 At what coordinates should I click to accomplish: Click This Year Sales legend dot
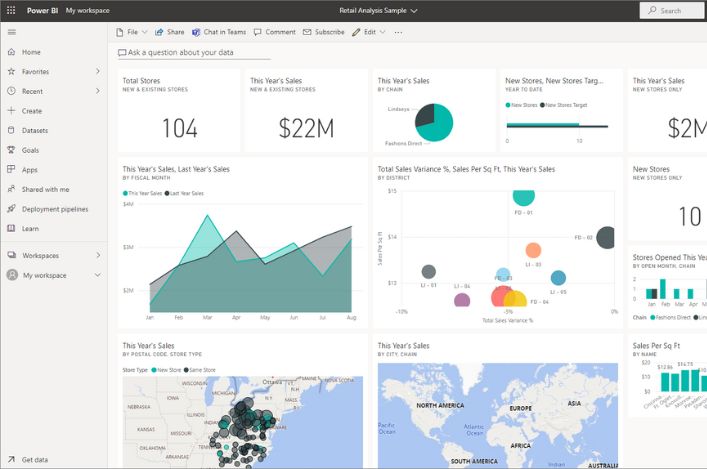pos(125,193)
